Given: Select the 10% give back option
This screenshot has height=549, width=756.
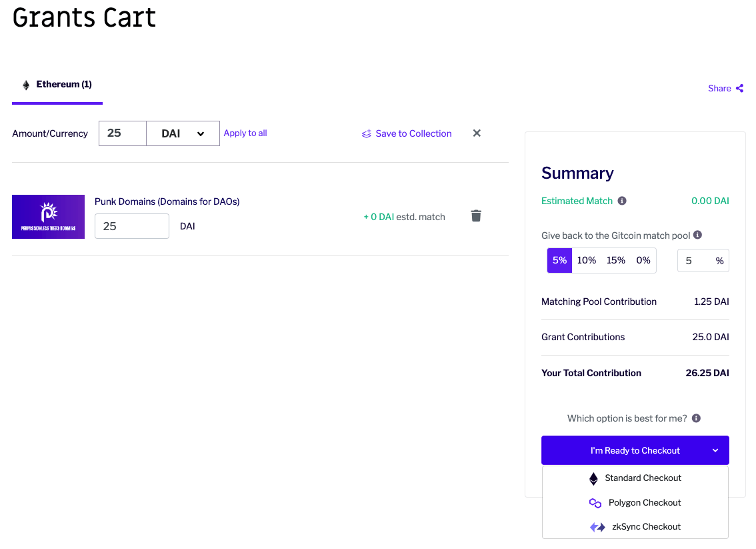Looking at the screenshot, I should 587,261.
